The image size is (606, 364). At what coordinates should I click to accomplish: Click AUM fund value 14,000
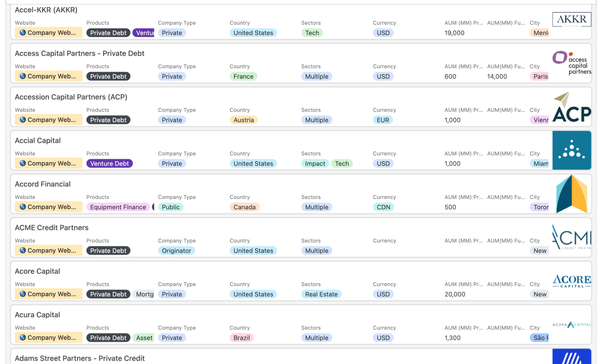[497, 76]
